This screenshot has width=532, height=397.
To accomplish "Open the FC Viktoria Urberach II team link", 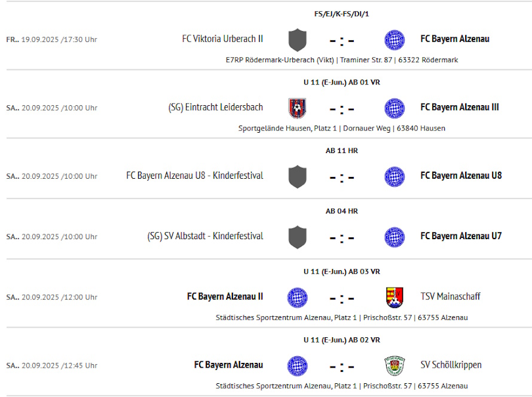I will coord(222,39).
